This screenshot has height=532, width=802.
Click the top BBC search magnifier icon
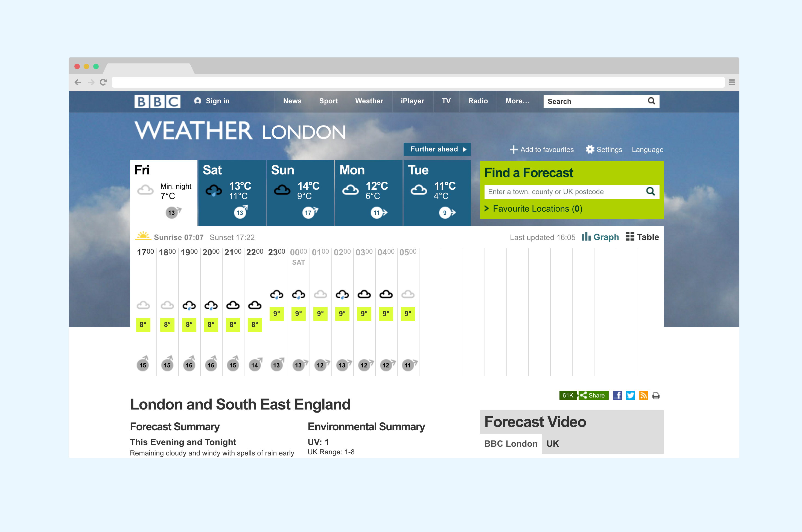point(651,101)
